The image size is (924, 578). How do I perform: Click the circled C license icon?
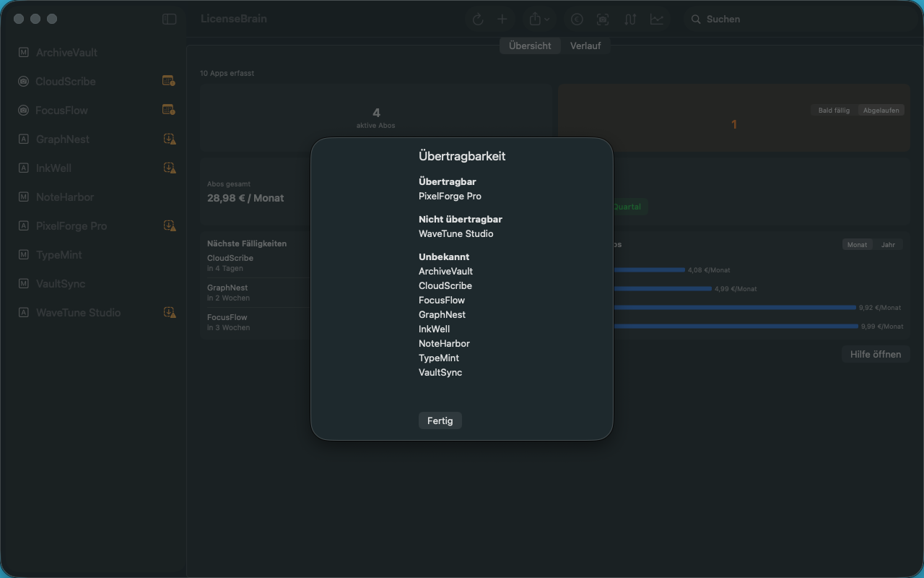(577, 20)
